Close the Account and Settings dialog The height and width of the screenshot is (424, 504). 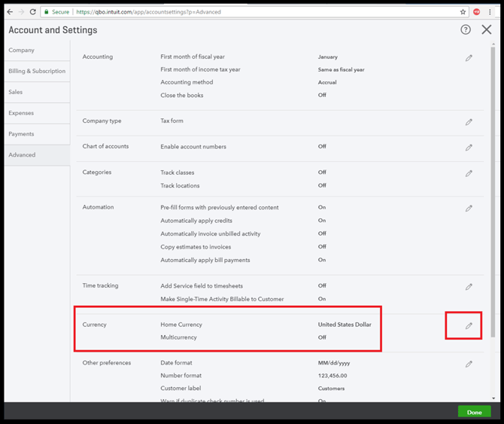tap(487, 29)
